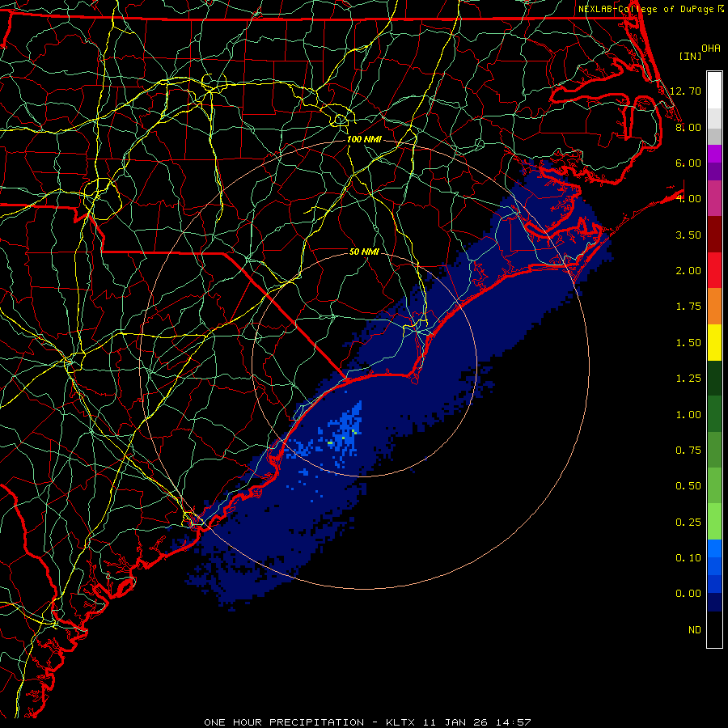Click the "0.75" legend value
The height and width of the screenshot is (728, 728).
pyautogui.click(x=688, y=451)
